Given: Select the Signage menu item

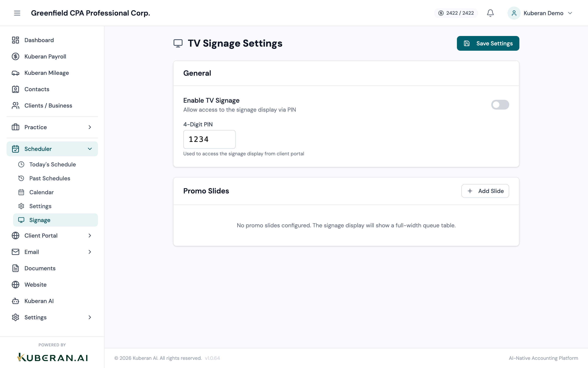Looking at the screenshot, I should 55,220.
